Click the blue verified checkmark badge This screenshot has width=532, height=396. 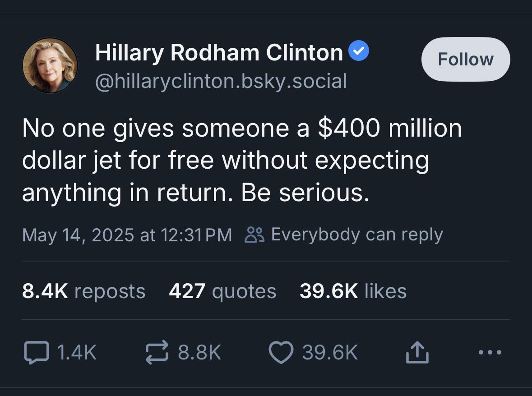[x=360, y=52]
